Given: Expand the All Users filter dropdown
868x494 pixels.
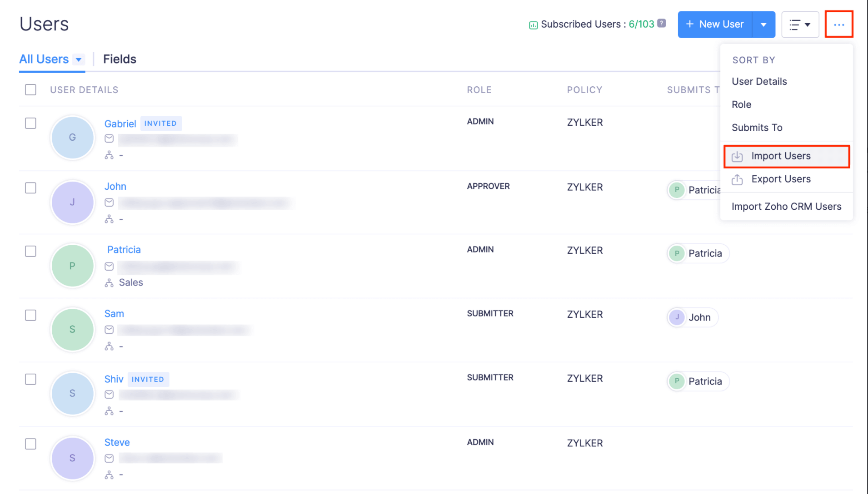Looking at the screenshot, I should tap(79, 59).
